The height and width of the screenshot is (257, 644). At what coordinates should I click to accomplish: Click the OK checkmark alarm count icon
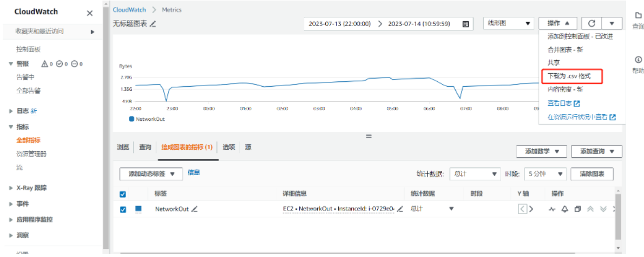(x=59, y=64)
